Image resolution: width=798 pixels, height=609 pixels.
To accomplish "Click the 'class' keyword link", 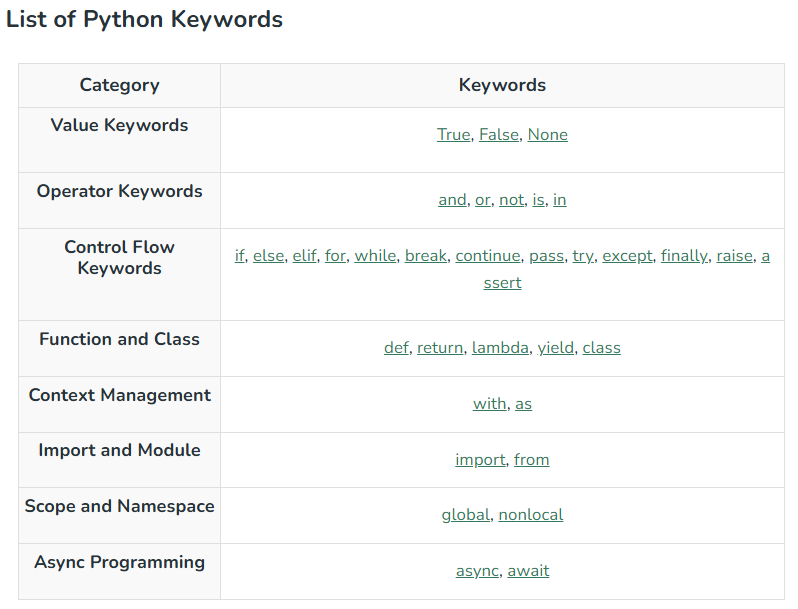I will 602,348.
